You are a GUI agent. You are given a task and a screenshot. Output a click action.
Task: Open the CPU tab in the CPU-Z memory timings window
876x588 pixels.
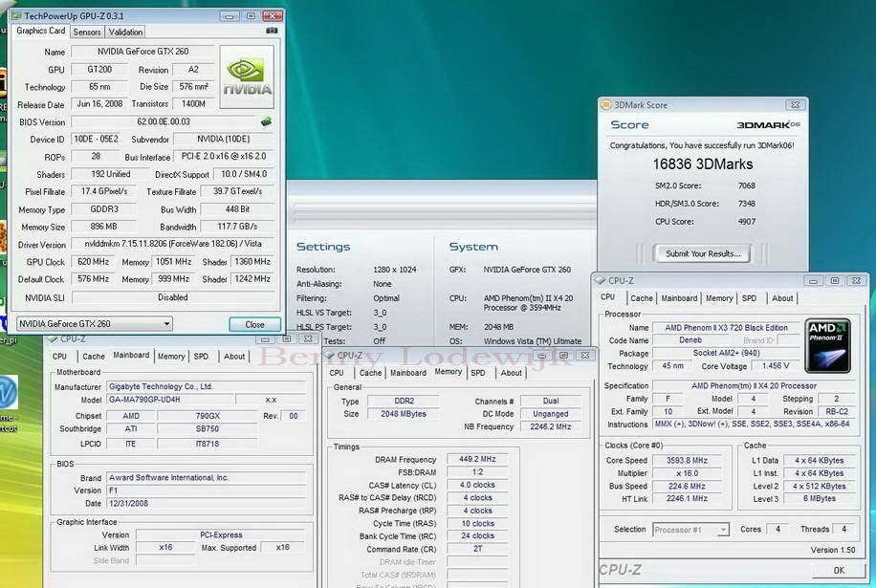point(337,373)
